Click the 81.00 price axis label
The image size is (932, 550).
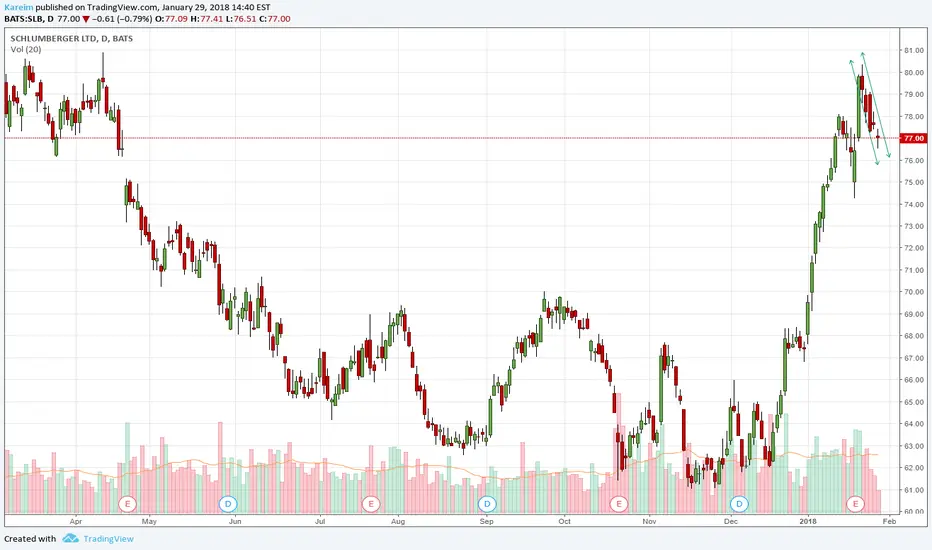914,51
